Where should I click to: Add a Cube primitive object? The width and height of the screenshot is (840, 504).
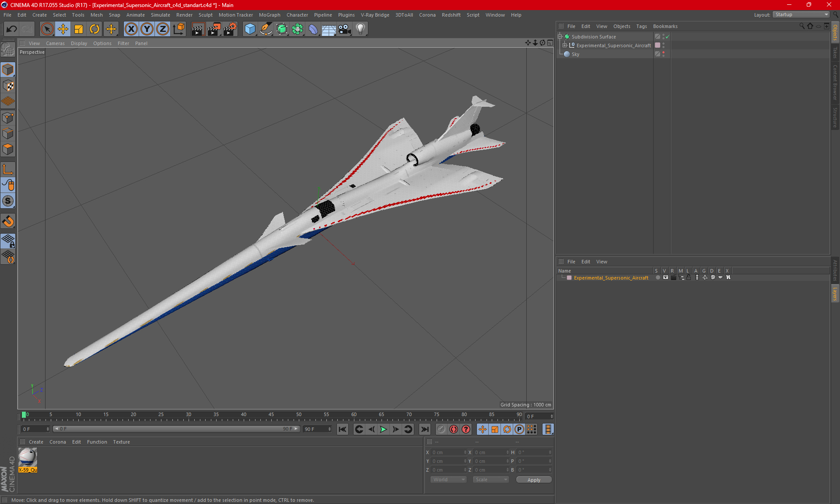[x=250, y=29]
